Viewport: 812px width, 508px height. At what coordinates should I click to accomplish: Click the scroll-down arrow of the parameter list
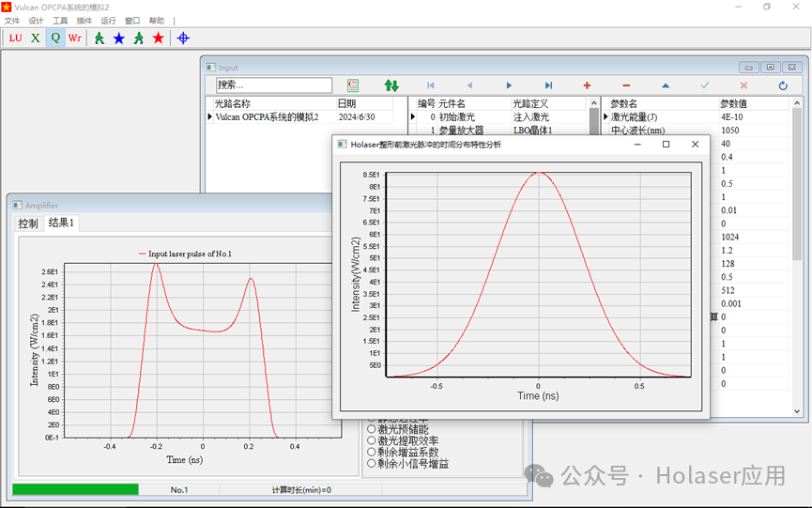(x=796, y=411)
